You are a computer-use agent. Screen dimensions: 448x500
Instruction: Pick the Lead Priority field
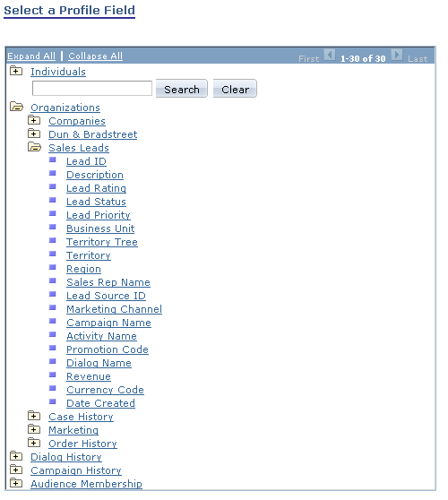coord(99,215)
